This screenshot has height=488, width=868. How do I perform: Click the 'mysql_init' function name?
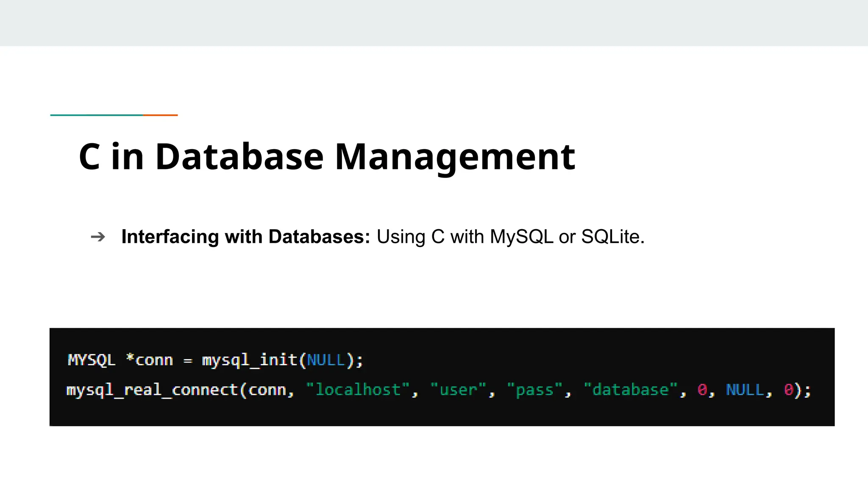point(249,360)
